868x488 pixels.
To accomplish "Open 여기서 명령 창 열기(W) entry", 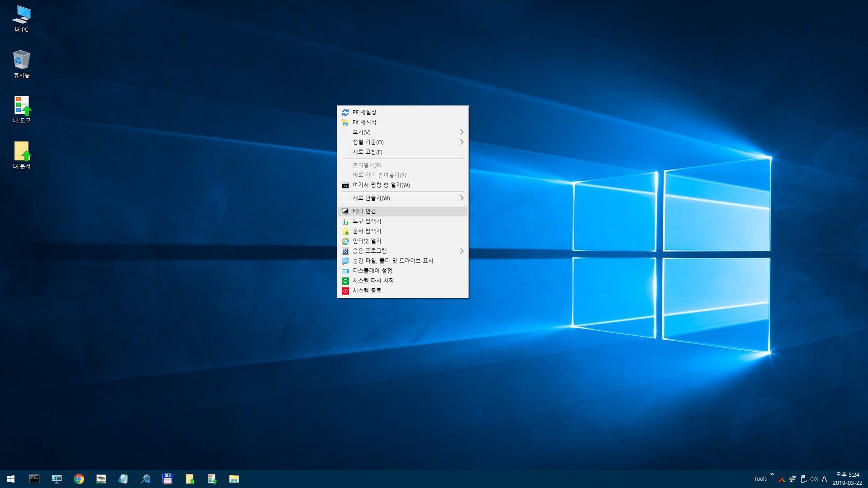I will [403, 185].
